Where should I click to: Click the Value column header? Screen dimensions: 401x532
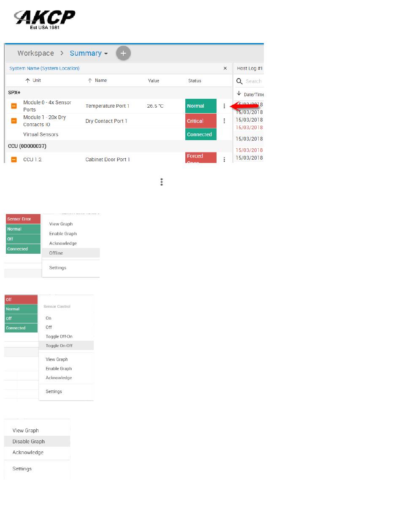pos(154,81)
